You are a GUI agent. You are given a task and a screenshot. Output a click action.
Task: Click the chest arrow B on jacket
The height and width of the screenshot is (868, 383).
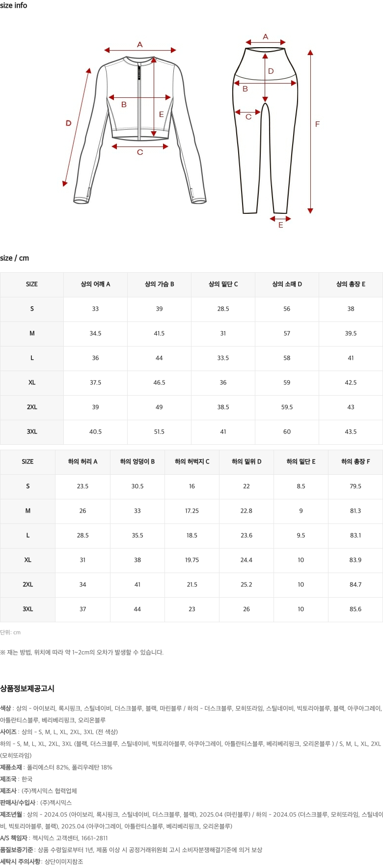click(140, 97)
